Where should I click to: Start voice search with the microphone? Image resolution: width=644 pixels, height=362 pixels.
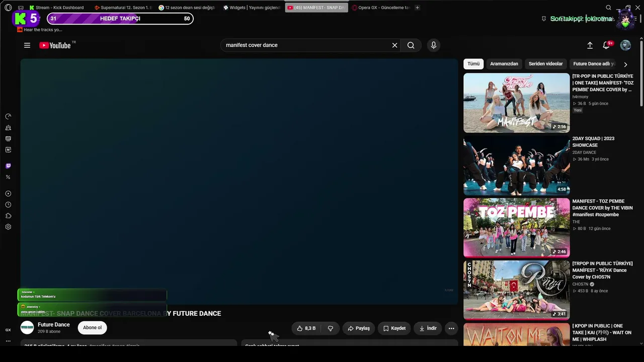click(434, 45)
